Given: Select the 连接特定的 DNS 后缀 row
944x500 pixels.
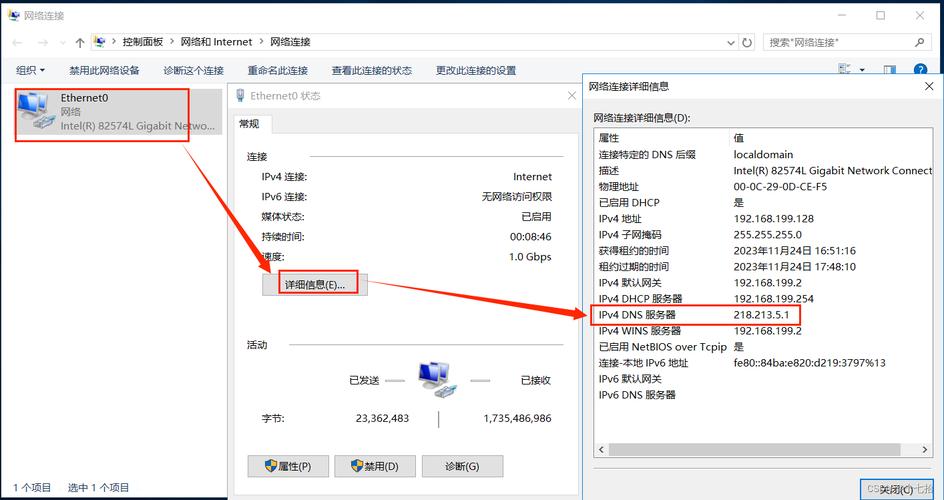Looking at the screenshot, I should click(763, 155).
